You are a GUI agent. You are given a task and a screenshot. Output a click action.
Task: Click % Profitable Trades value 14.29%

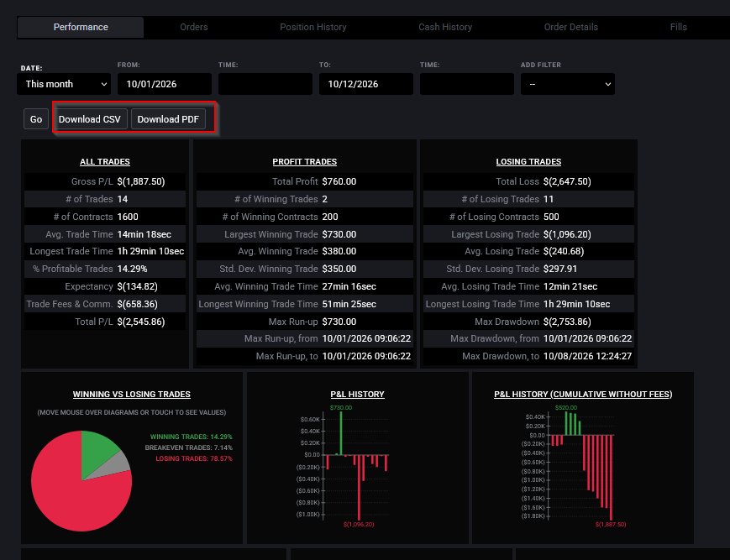click(132, 269)
